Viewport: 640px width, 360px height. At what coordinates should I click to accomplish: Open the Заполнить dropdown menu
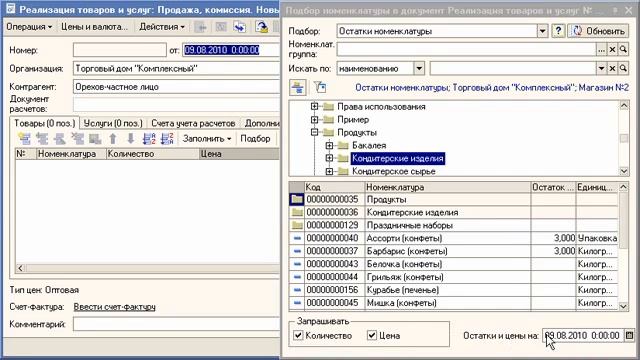[x=207, y=139]
